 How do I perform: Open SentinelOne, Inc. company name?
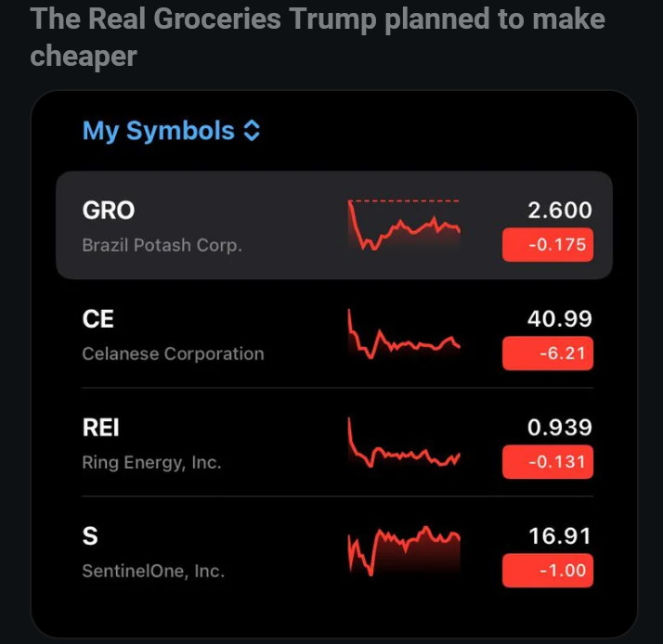tap(153, 571)
